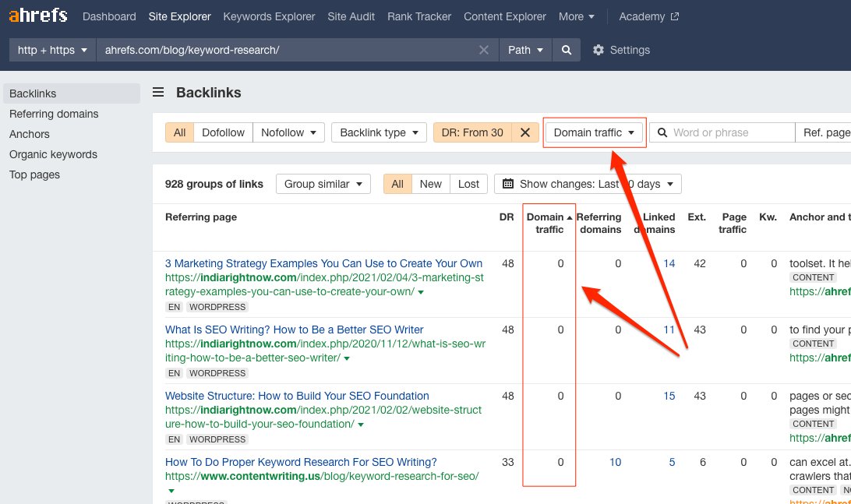Open the Backlink type dropdown

point(379,132)
